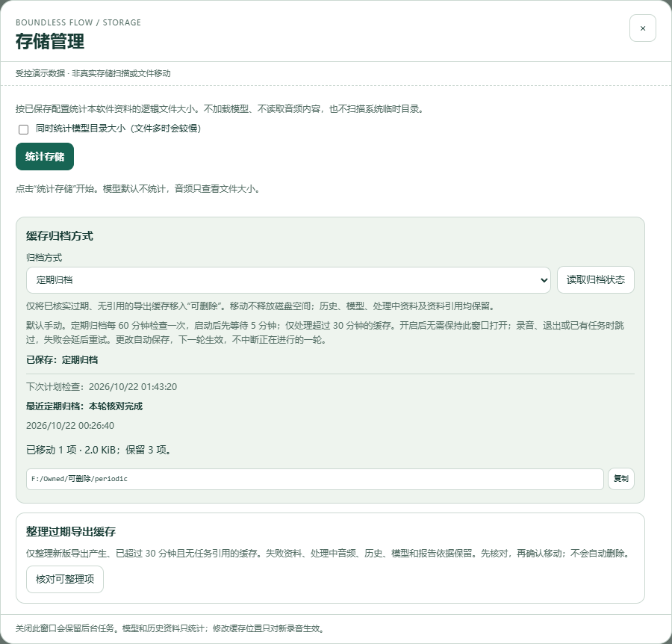672x644 pixels.
Task: Enable 同时统计模型目录大小 checkbox
Action: coord(24,129)
